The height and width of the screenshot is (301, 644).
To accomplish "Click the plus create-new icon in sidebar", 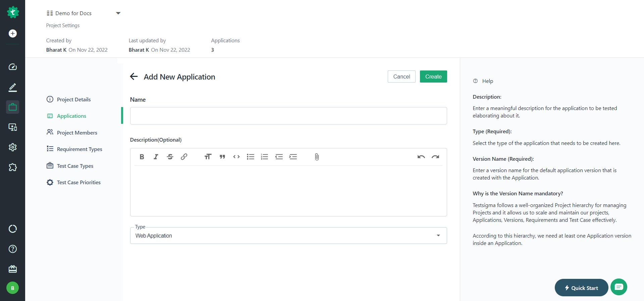I will [x=13, y=34].
